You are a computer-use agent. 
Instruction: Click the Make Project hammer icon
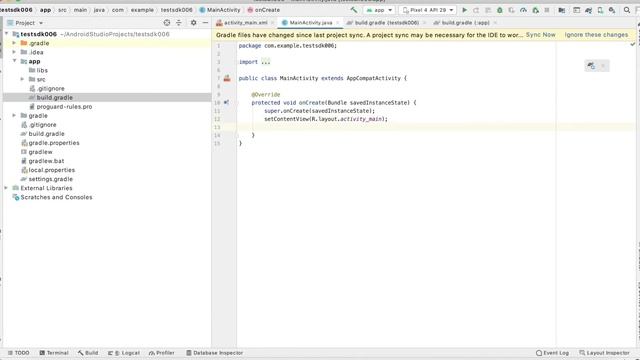(x=353, y=10)
